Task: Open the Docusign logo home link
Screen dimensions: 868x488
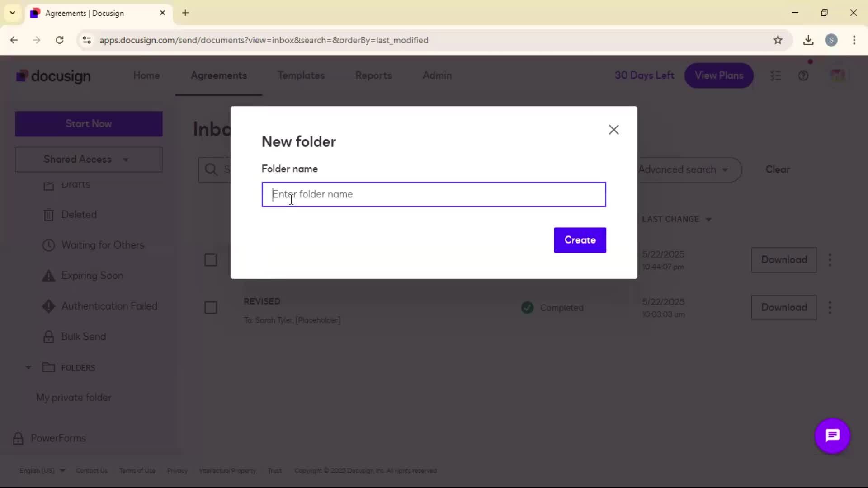Action: (x=53, y=76)
